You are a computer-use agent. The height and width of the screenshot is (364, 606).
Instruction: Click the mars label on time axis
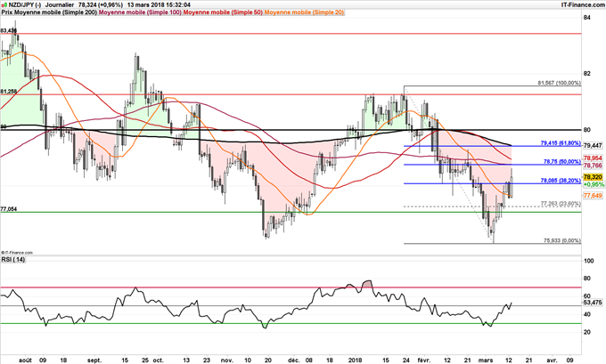click(x=486, y=360)
